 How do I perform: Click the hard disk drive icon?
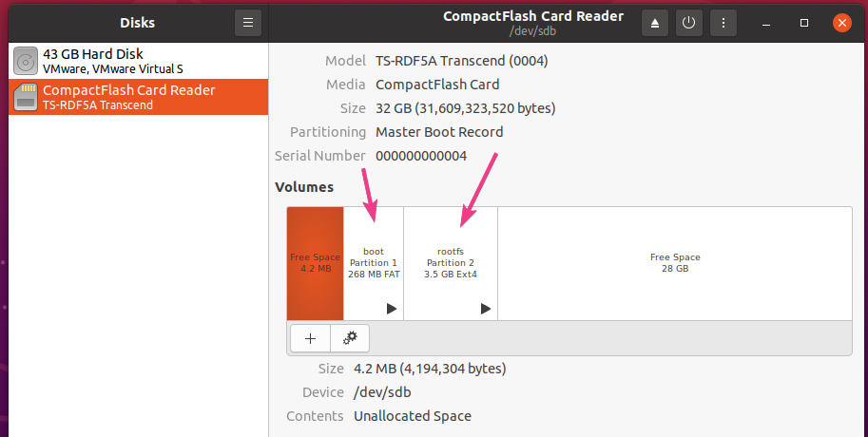tap(26, 62)
